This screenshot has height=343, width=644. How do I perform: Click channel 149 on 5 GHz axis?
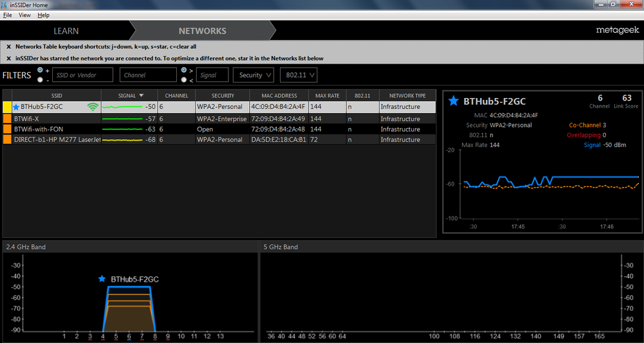tap(558, 336)
